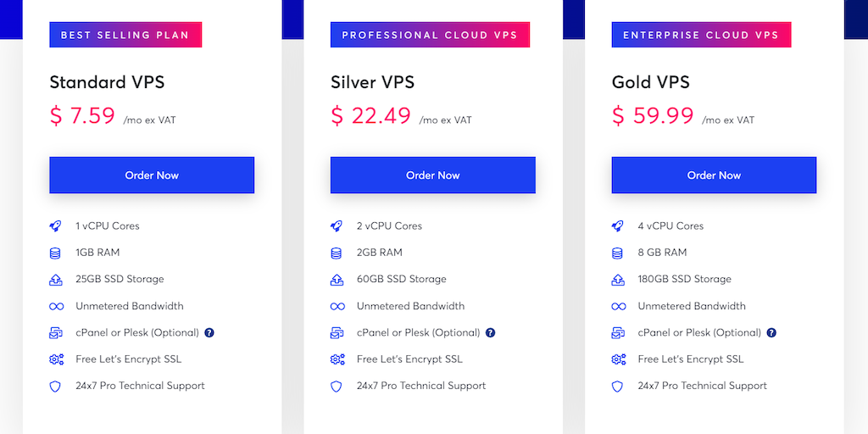Click the RAM database icon under Silver VPS

point(337,253)
